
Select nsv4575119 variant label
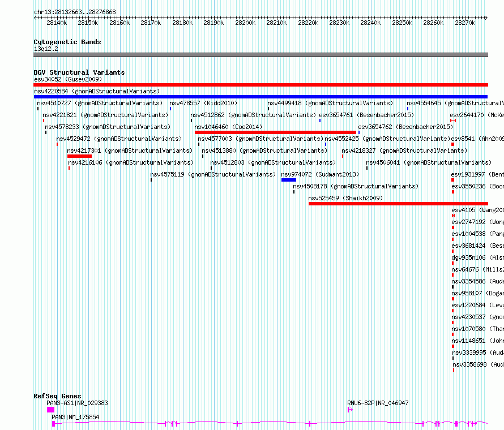click(x=213, y=174)
